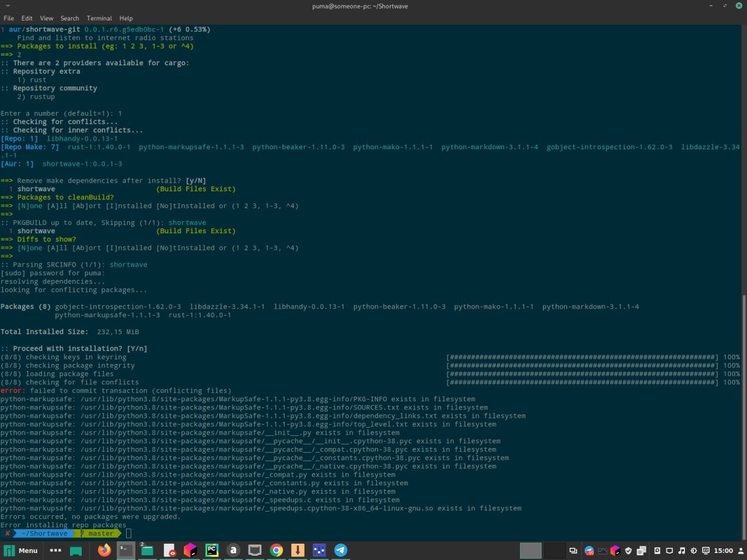747x560 pixels.
Task: Click 'Packages (8)' heading
Action: pyautogui.click(x=26, y=307)
